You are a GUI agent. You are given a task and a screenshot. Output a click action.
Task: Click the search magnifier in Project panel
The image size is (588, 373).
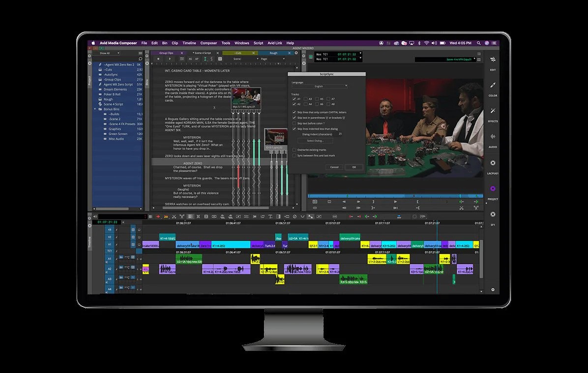click(140, 59)
